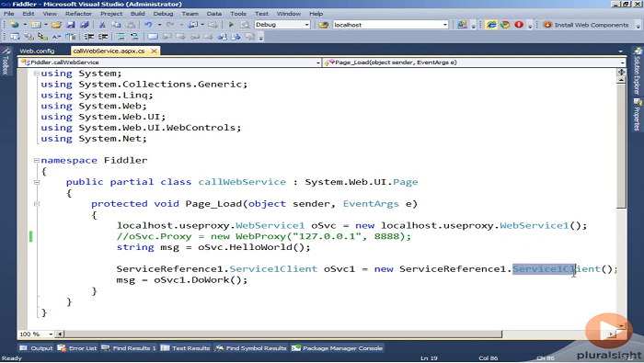The width and height of the screenshot is (644, 363).
Task: Click the WebProxy comment line
Action: coord(264,237)
